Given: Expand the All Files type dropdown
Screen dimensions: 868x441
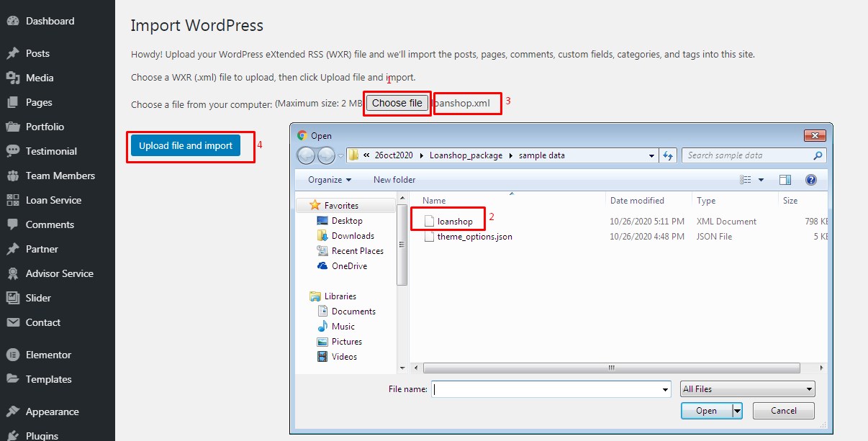Looking at the screenshot, I should coord(747,389).
